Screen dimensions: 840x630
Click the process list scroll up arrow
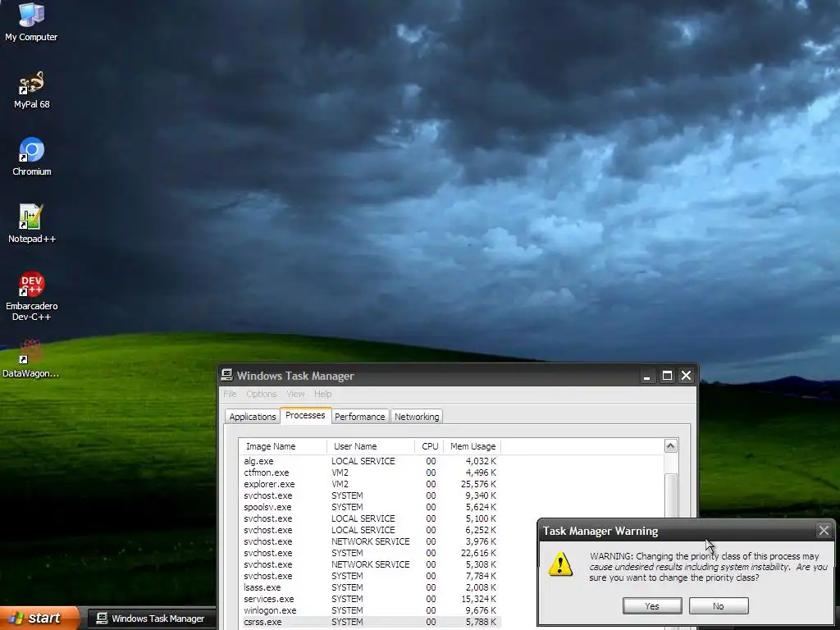click(671, 446)
